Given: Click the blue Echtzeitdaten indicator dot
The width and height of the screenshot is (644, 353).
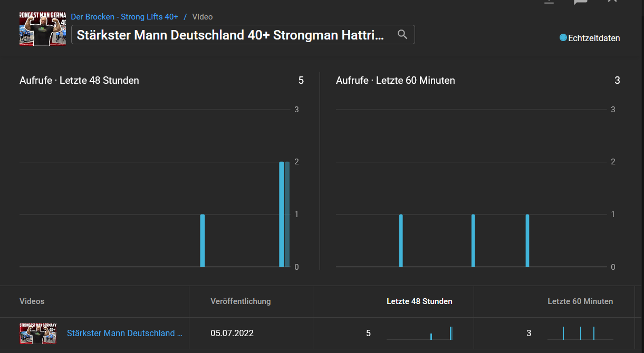Looking at the screenshot, I should pyautogui.click(x=563, y=38).
